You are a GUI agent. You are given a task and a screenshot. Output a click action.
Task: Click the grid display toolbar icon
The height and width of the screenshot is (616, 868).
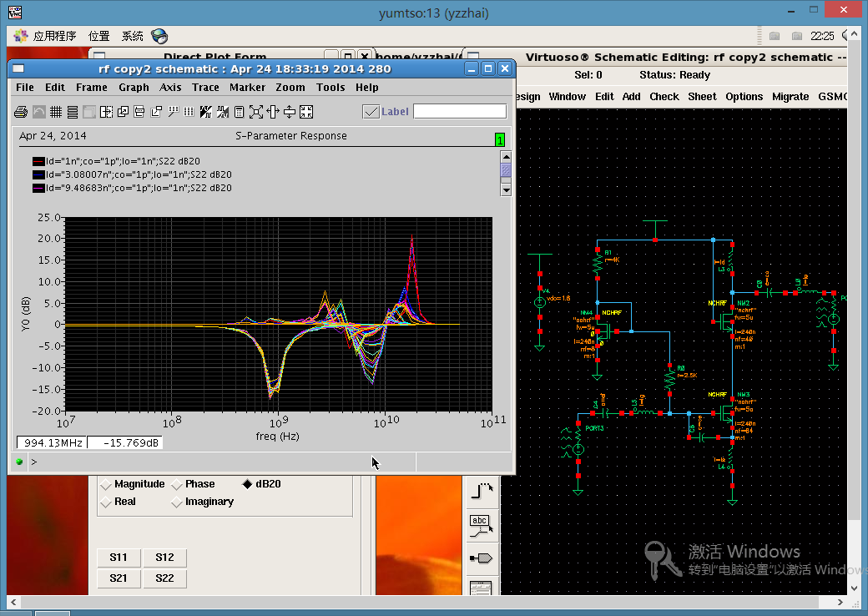[56, 112]
